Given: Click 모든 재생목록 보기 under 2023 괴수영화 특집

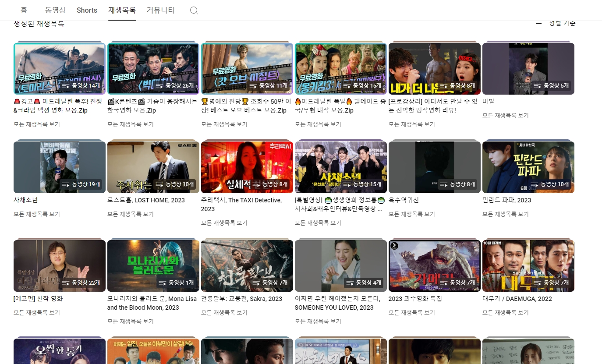Looking at the screenshot, I should coord(412,313).
